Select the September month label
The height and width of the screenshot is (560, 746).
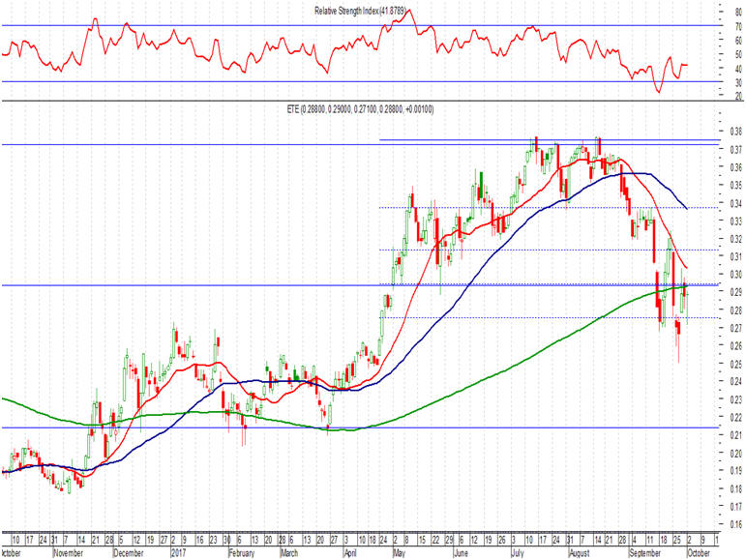coord(644,553)
